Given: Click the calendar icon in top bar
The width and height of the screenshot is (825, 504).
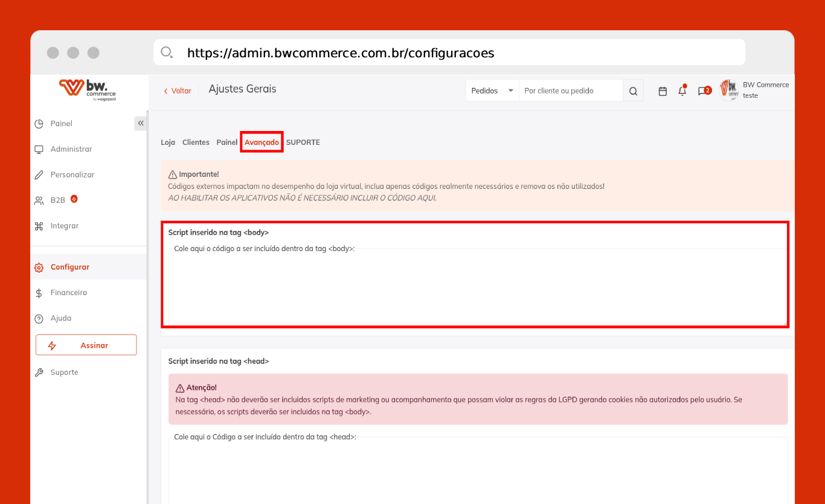Looking at the screenshot, I should pos(663,91).
